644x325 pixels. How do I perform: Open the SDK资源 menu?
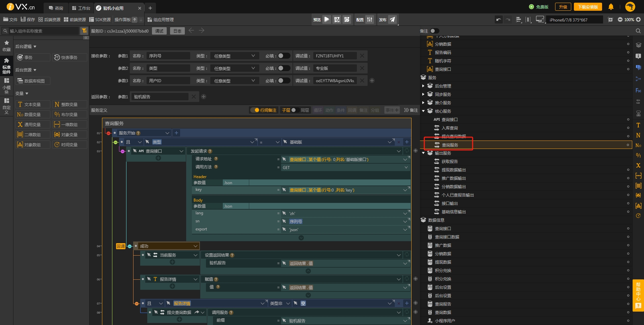click(100, 19)
